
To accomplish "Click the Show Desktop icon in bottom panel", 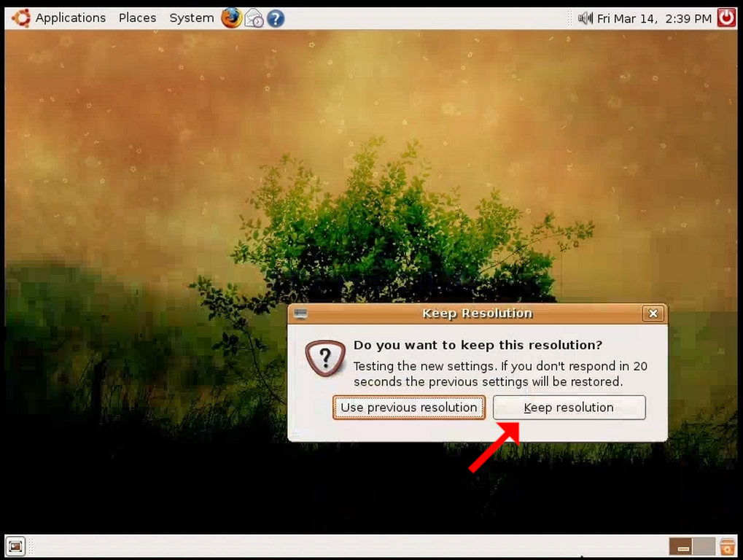I will (15, 546).
